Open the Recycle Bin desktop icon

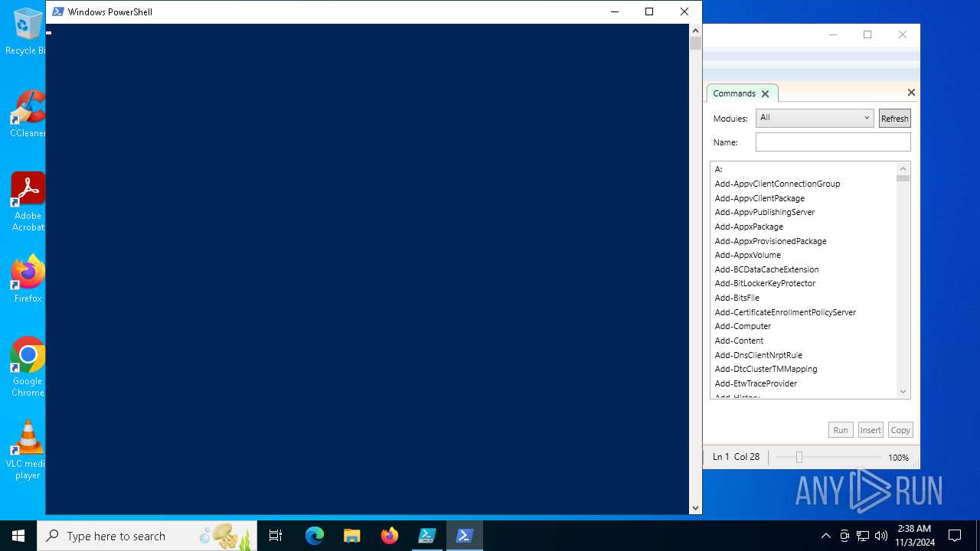(x=27, y=32)
